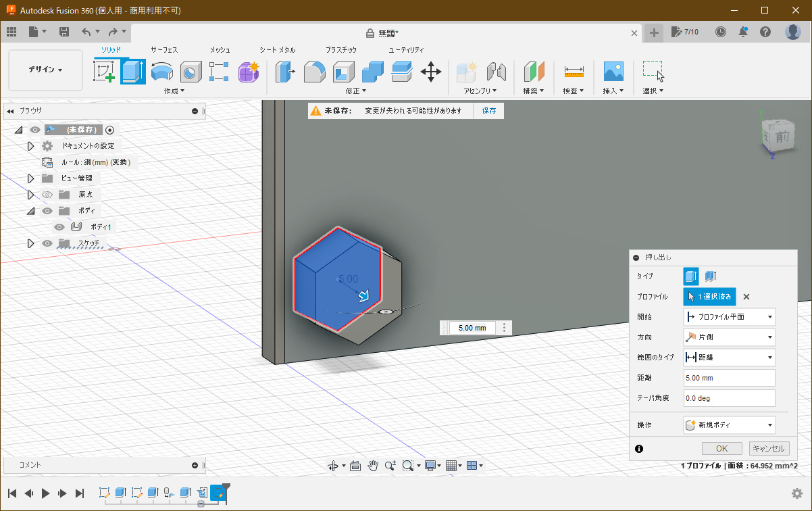Collapse the Bodies folder
Viewport: 812px width, 511px height.
[30, 211]
